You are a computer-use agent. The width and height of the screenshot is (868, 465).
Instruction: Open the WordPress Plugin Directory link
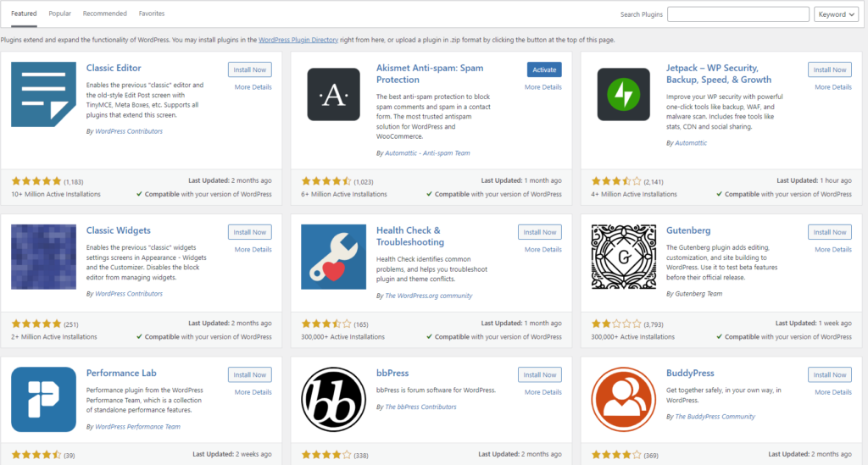pos(298,40)
